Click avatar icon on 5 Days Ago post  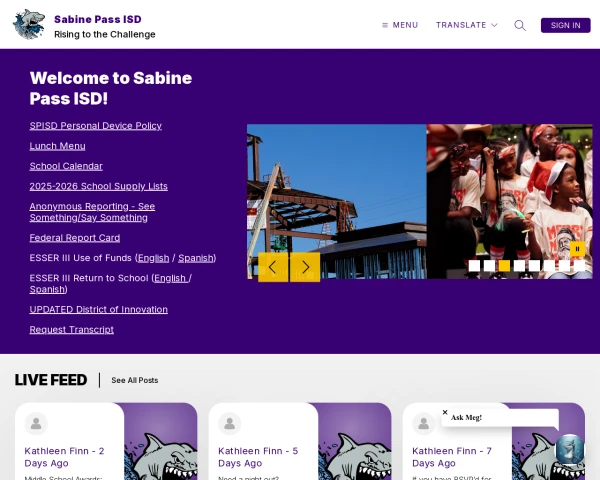230,424
